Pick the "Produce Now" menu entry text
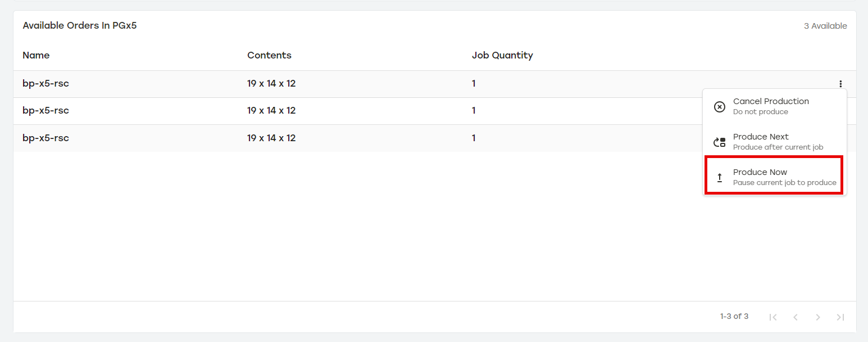Image resolution: width=868 pixels, height=342 pixels. coord(760,172)
